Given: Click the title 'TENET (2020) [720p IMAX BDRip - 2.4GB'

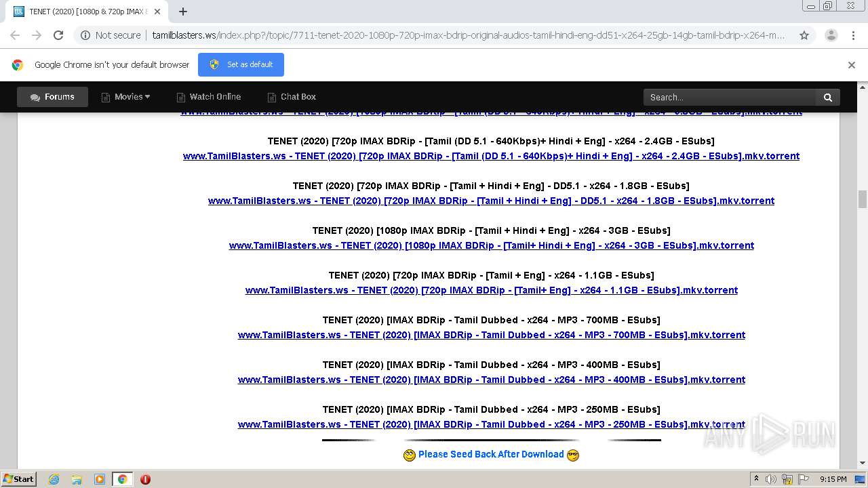Looking at the screenshot, I should [x=491, y=141].
